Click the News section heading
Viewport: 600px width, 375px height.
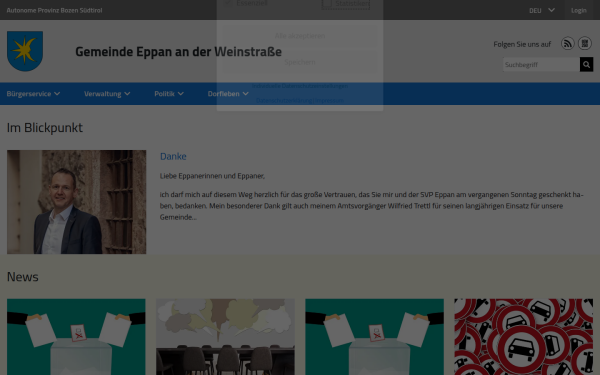coord(23,277)
